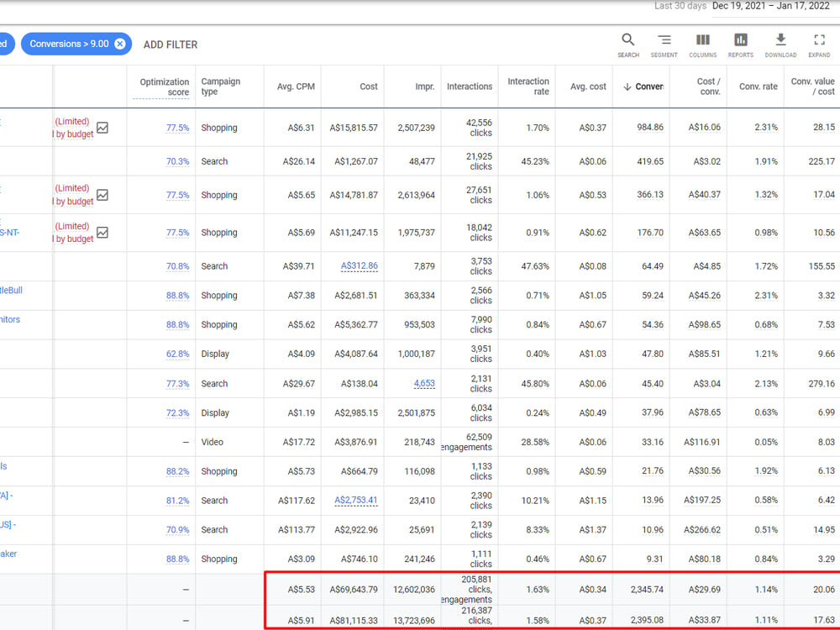Click the Conv. value / cost header
This screenshot has height=630, width=840.
[812, 87]
